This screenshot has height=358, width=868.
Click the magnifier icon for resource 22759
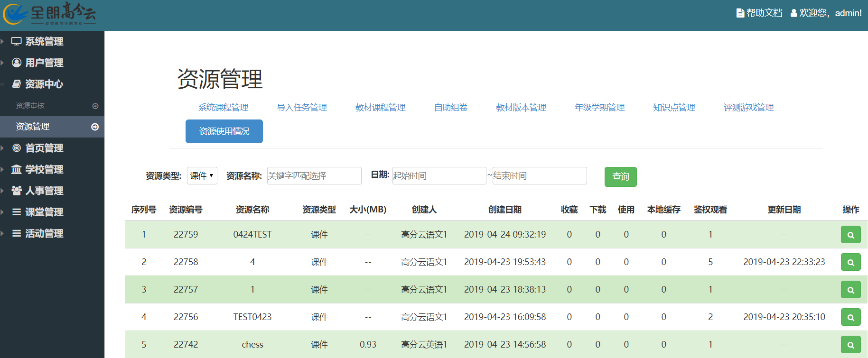pos(850,235)
